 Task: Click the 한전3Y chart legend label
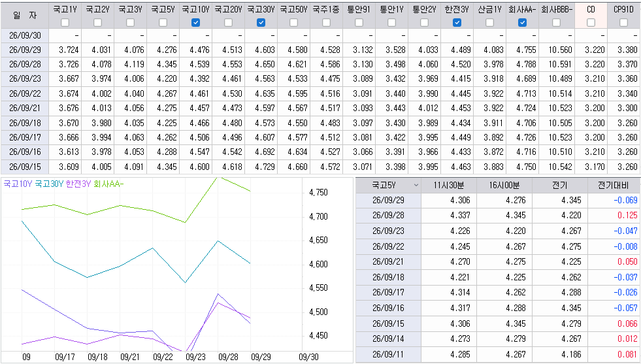[78, 184]
